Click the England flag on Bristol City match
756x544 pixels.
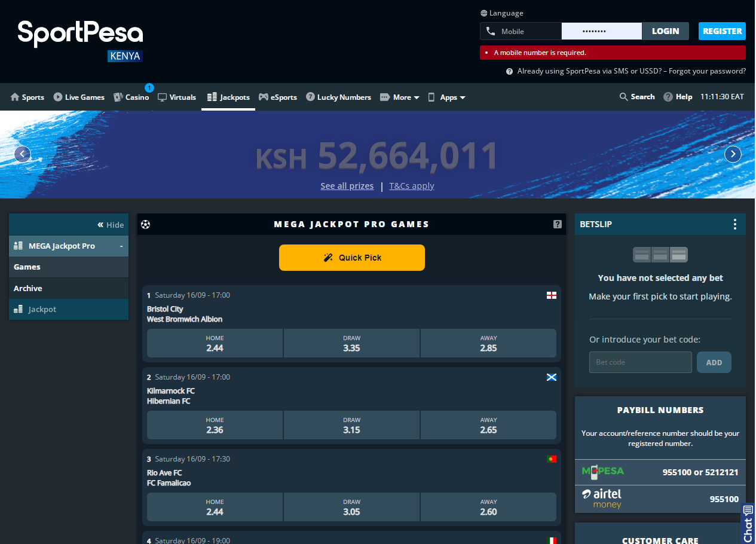click(552, 295)
